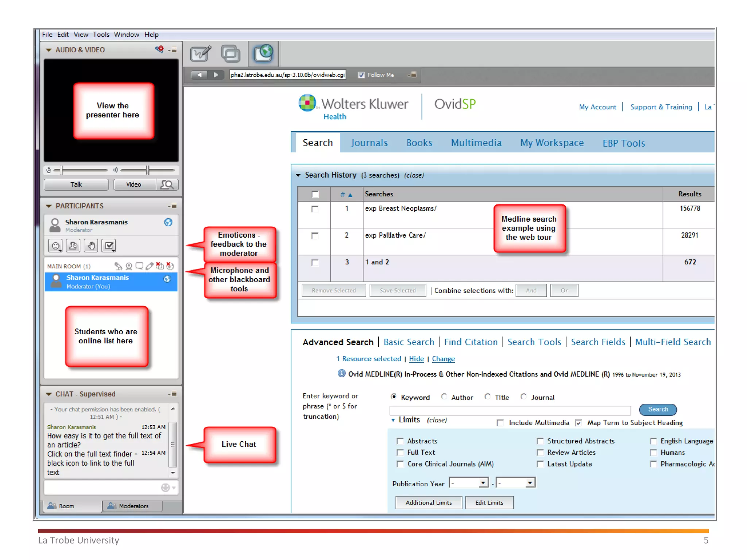Viewport: 747px width, 560px height.
Task: Open the Tools menu
Action: pyautogui.click(x=101, y=35)
